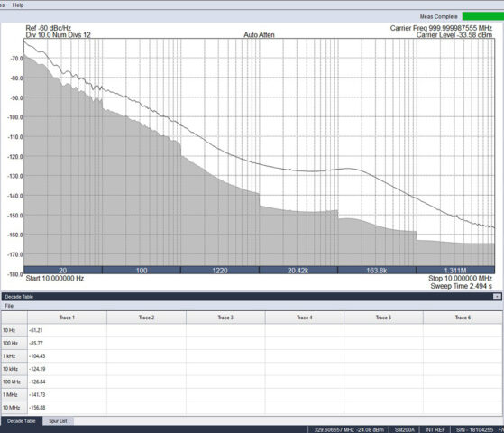Open the Help menu

point(18,5)
